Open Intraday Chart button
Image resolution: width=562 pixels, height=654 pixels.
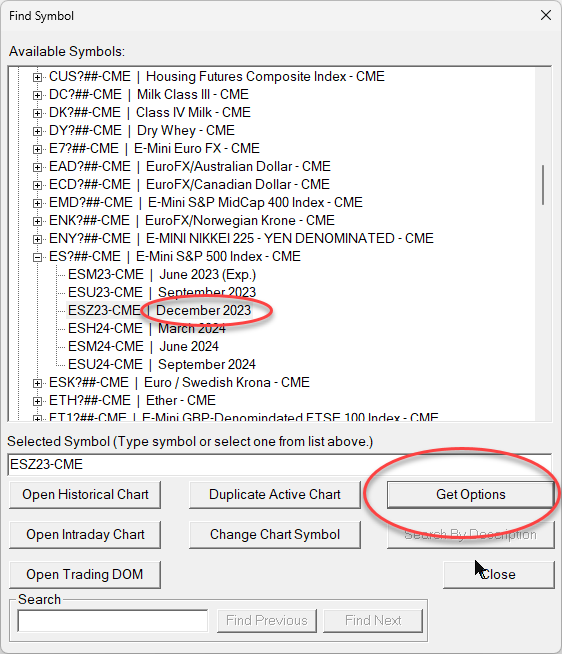[85, 535]
